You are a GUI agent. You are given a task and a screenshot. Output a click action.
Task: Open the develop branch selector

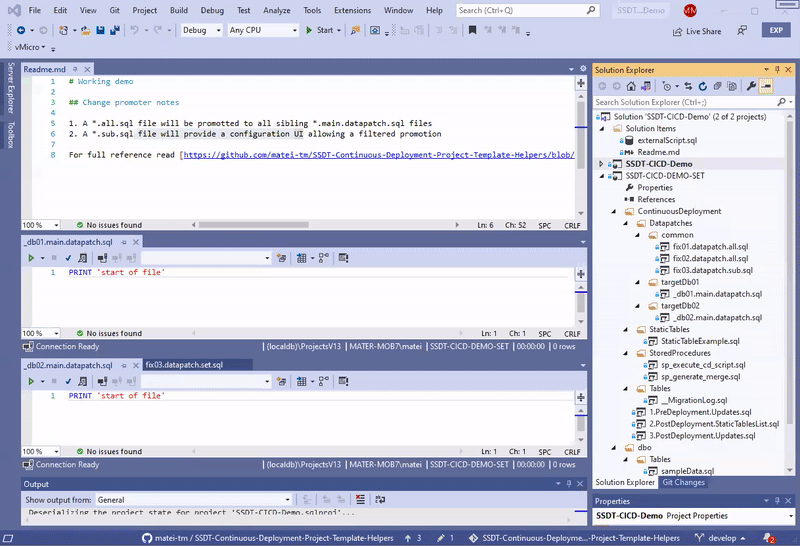[x=720, y=538]
